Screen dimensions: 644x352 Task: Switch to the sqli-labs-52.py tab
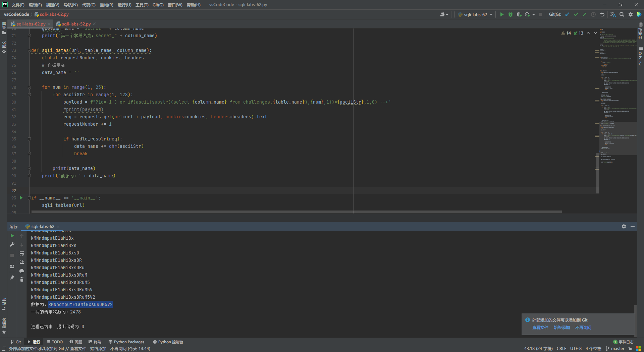tap(76, 24)
